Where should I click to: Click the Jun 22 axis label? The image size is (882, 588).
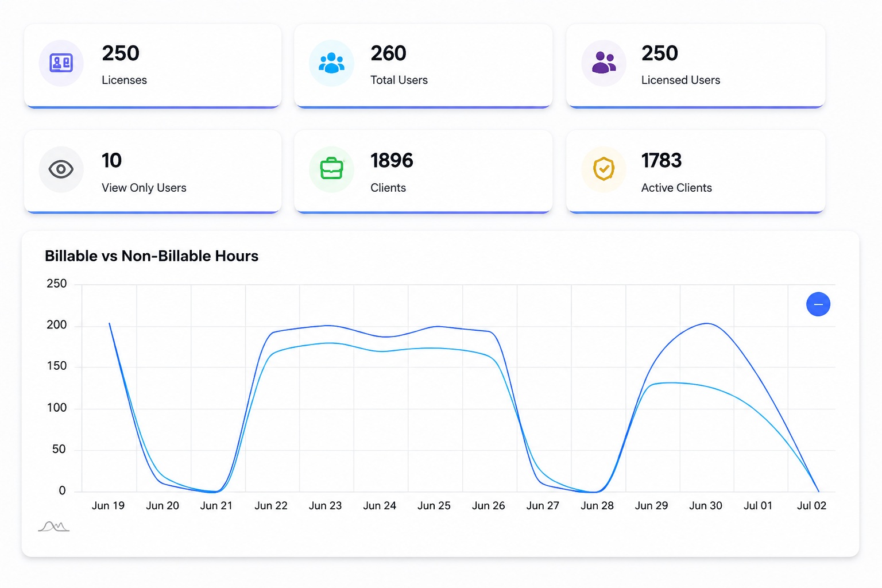(271, 506)
